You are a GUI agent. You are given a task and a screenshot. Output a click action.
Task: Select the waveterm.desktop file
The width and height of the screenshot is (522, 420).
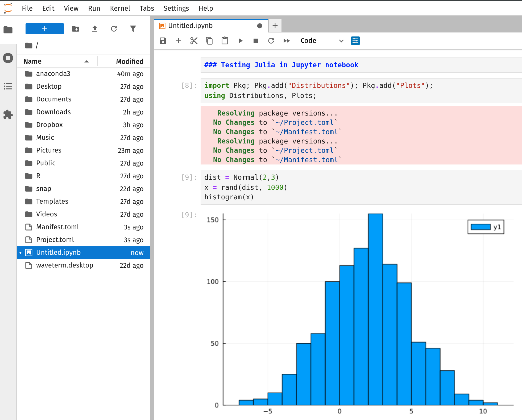click(x=84, y=265)
